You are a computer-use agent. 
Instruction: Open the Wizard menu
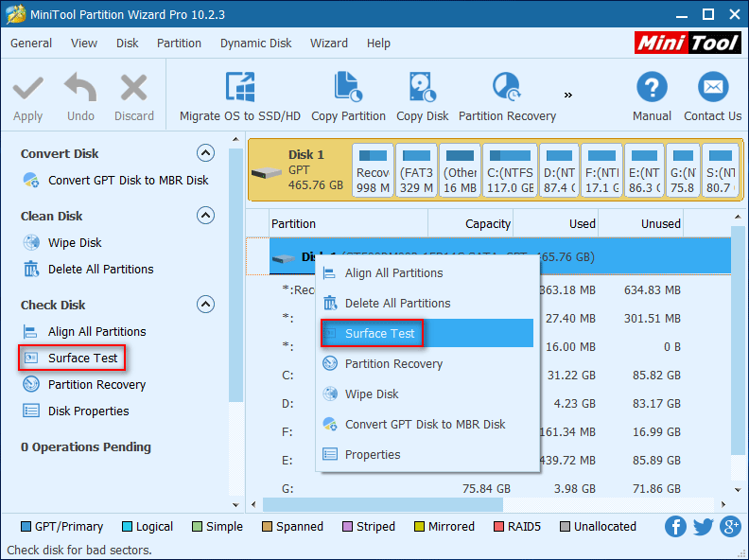pyautogui.click(x=329, y=43)
